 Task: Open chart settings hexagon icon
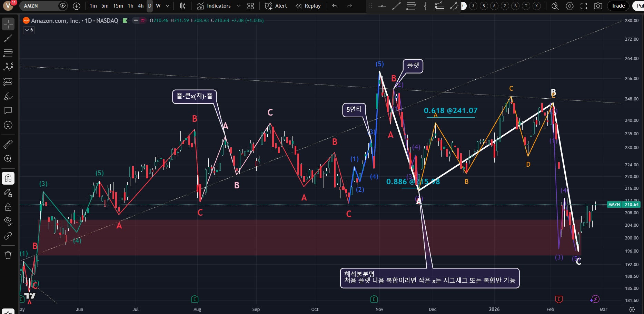click(x=569, y=6)
